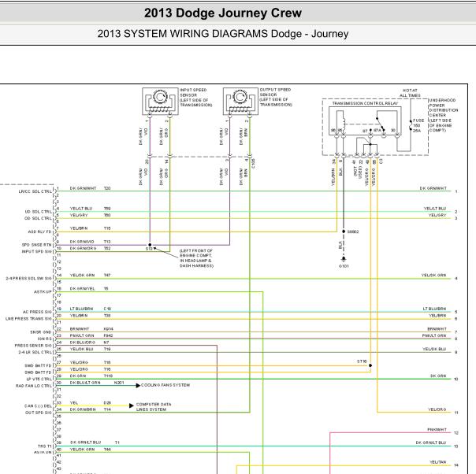The image size is (476, 474).
Task: Click 'COMPUTER DATA LINES SYSTEM' reference text
Action: 154,406
